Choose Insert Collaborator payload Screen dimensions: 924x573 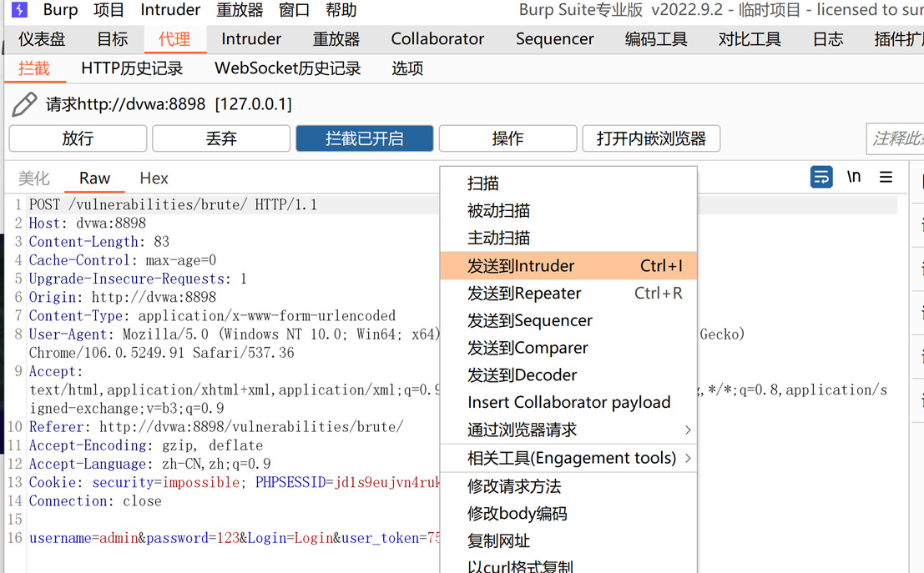point(568,402)
